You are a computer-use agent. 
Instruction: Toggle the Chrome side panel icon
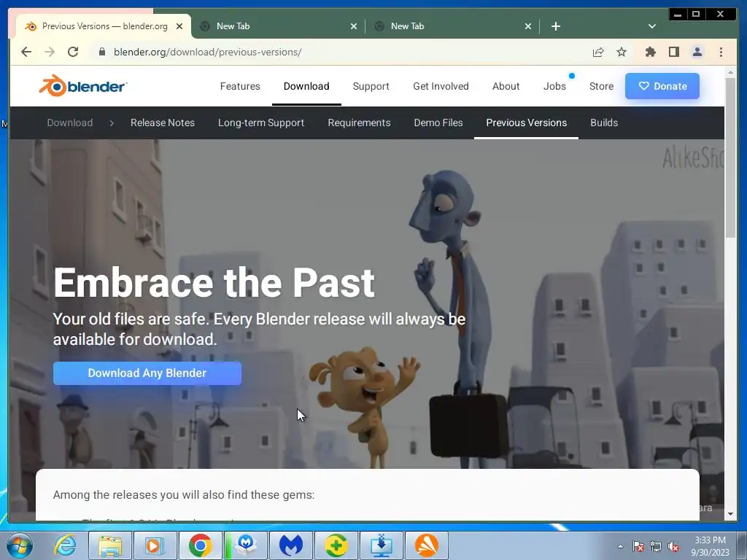click(673, 52)
